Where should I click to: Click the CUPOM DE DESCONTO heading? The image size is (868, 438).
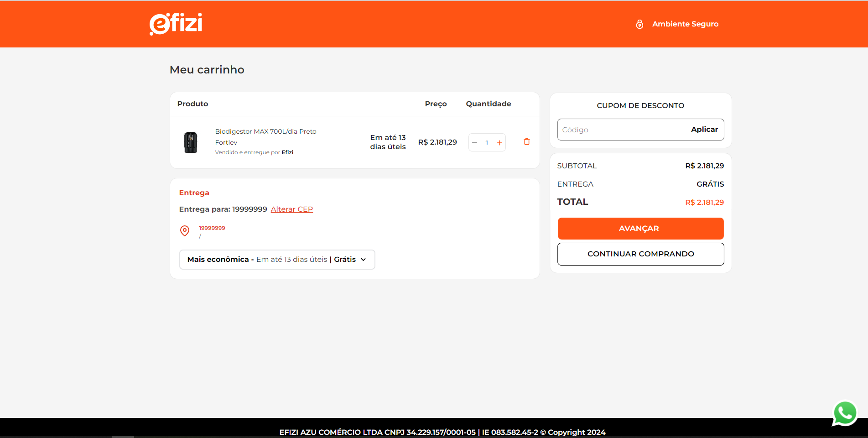coord(640,106)
